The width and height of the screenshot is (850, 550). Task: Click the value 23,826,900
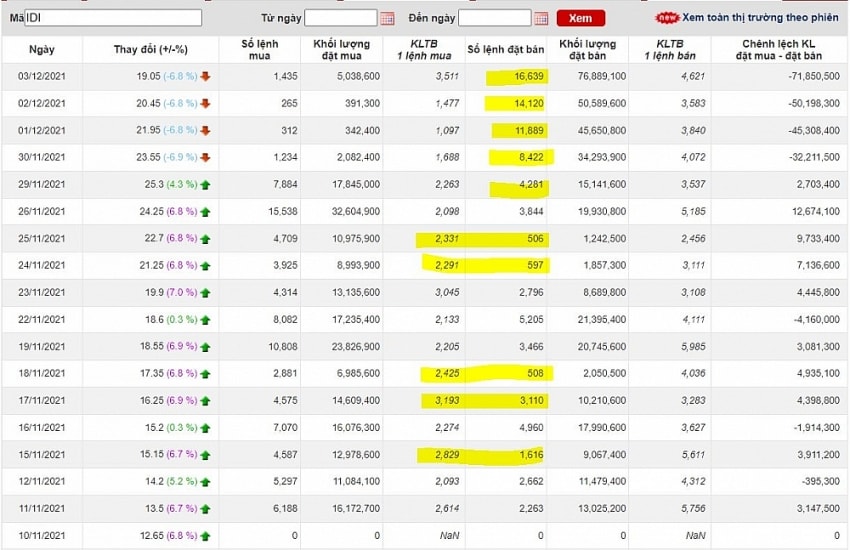coord(356,347)
